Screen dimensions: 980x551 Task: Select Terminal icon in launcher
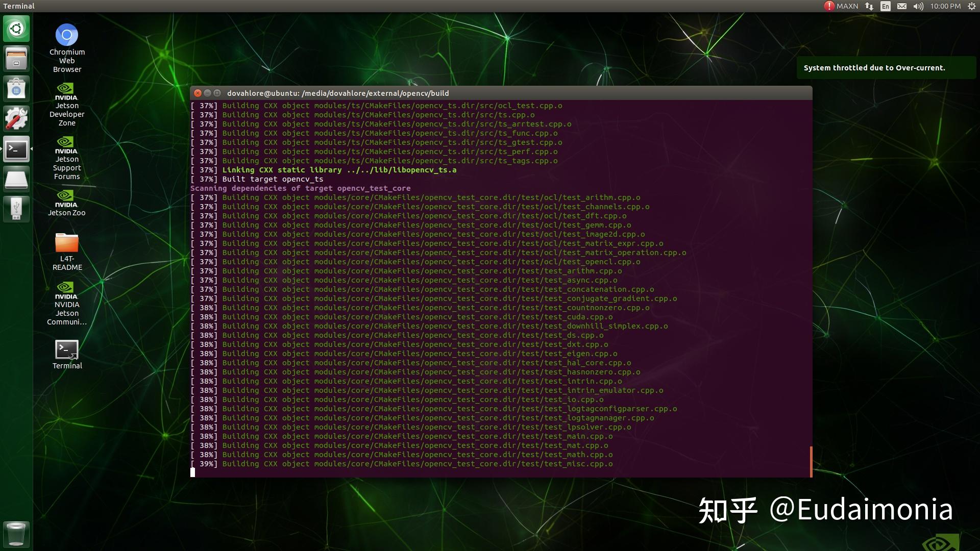(x=16, y=149)
